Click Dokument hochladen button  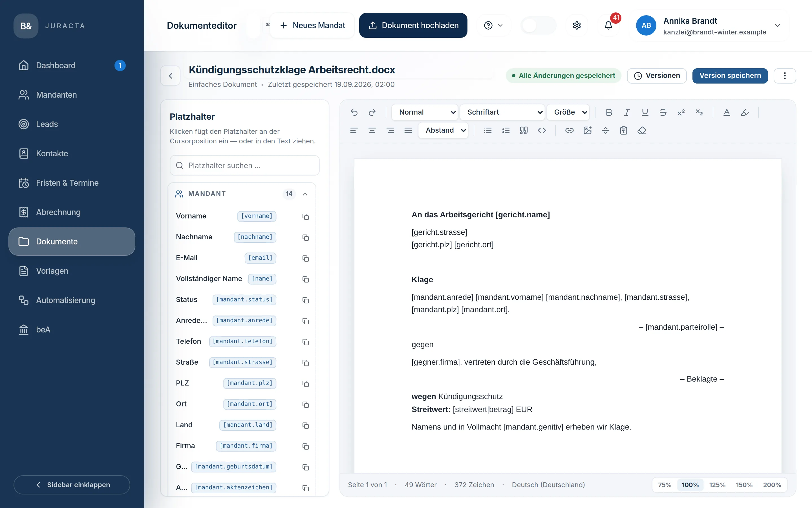(x=413, y=25)
